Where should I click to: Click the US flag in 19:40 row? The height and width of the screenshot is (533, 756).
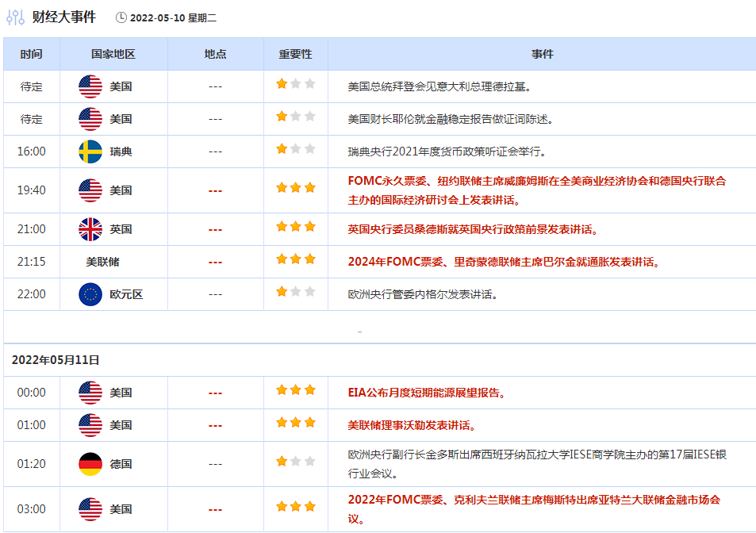[x=90, y=190]
